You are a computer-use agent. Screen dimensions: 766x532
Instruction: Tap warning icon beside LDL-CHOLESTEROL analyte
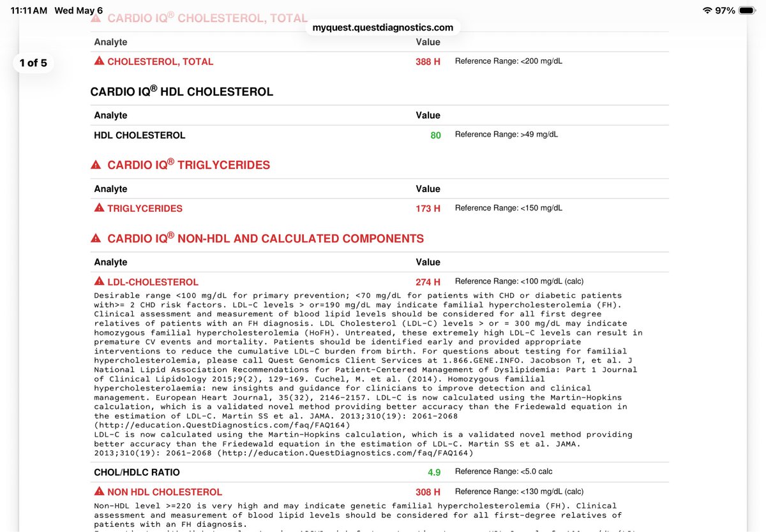[x=99, y=281]
